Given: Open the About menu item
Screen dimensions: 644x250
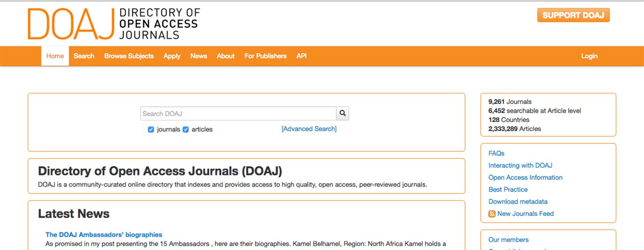Looking at the screenshot, I should tap(225, 56).
